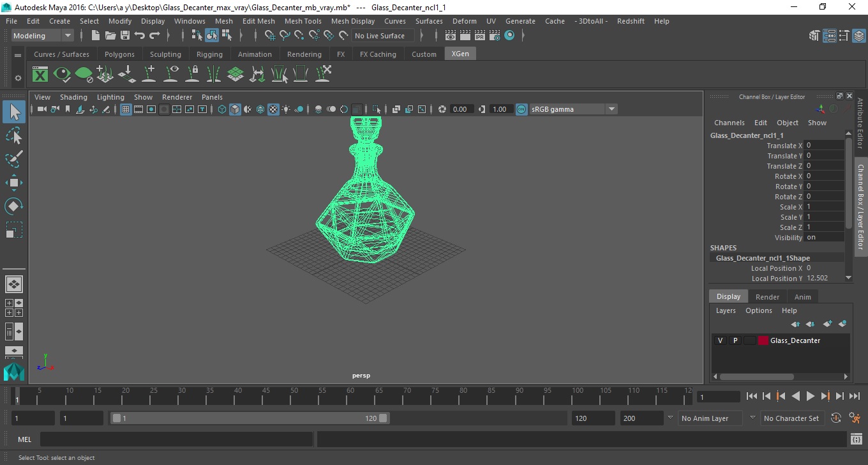Viewport: 868px width, 465px height.
Task: Click the Attribute Editor vertical side tab
Action: 860,123
